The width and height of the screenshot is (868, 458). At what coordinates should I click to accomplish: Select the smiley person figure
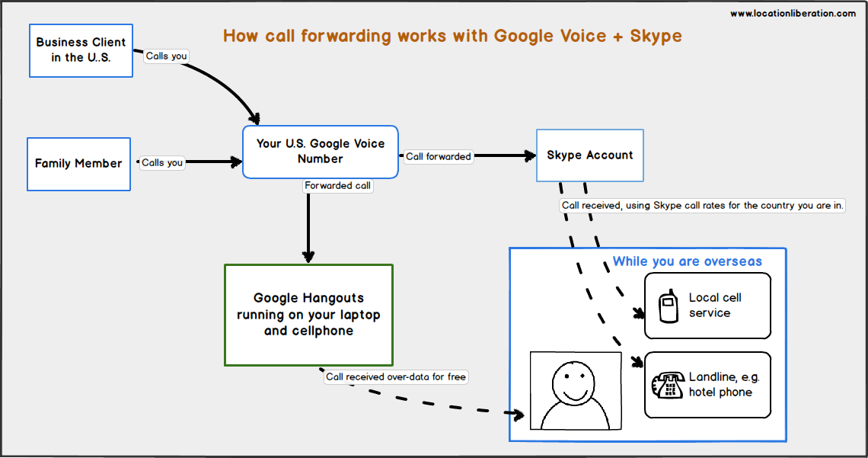576,391
